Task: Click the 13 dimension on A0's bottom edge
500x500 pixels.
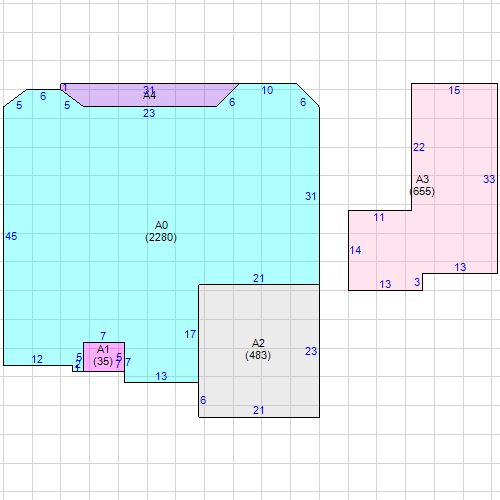Action: (161, 376)
